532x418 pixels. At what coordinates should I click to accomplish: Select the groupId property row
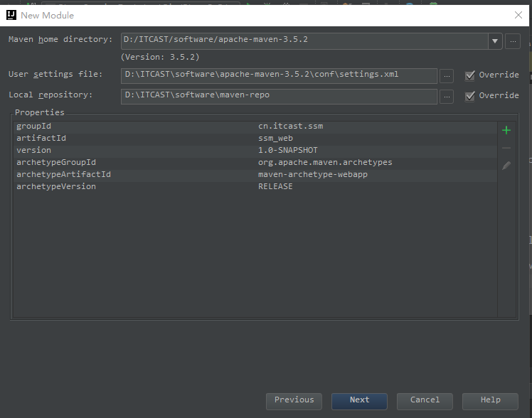point(255,126)
